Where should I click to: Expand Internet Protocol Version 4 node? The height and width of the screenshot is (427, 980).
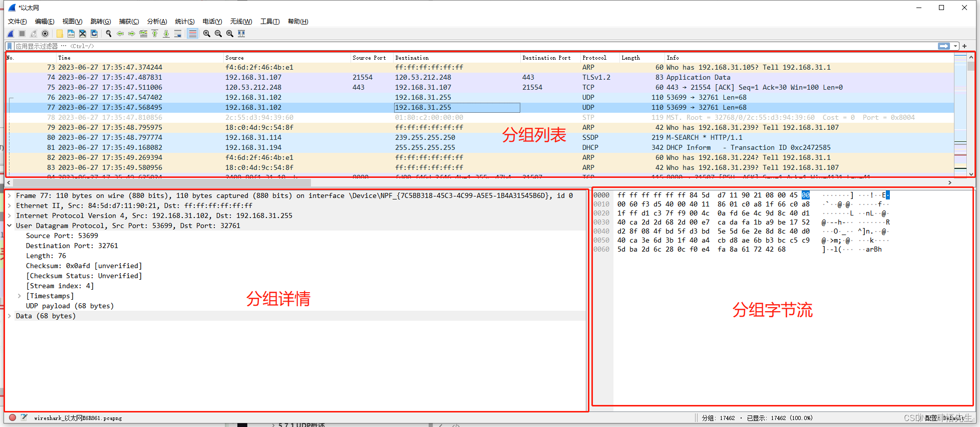pos(10,216)
